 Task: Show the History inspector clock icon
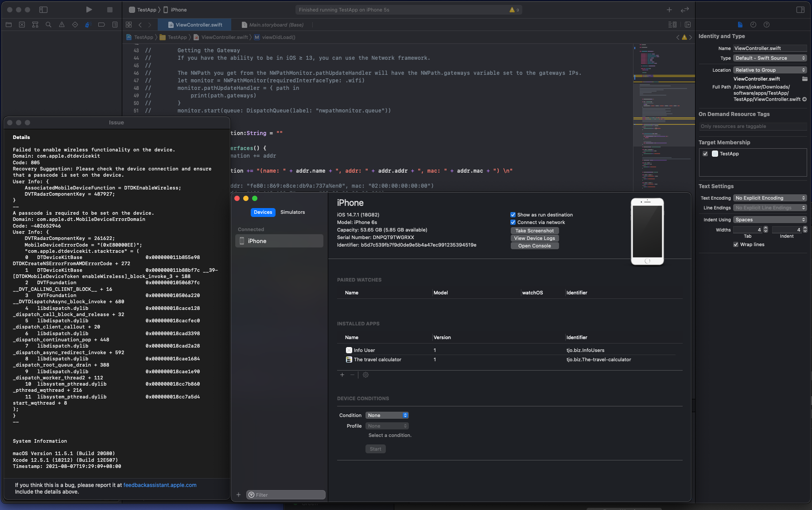[x=753, y=25]
